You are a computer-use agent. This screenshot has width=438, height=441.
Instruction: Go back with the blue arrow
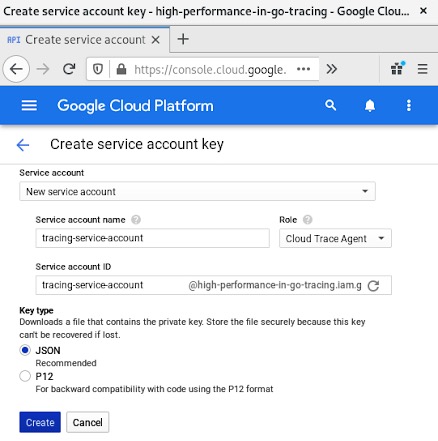pyautogui.click(x=23, y=145)
